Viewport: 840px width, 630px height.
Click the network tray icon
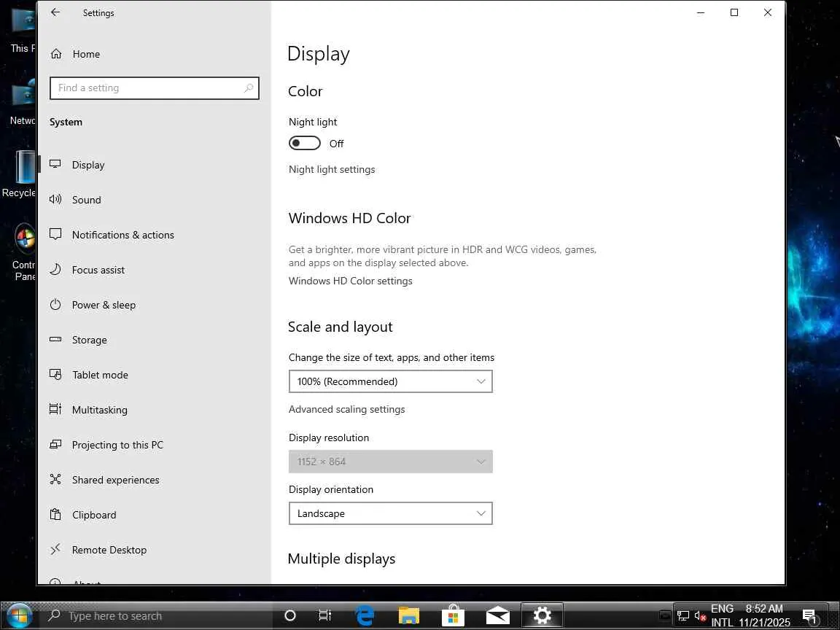683,616
